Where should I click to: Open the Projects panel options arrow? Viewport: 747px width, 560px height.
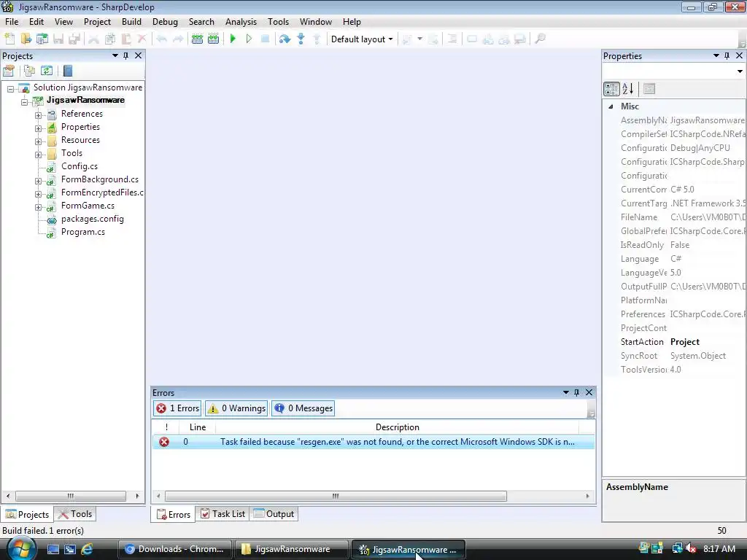115,55
